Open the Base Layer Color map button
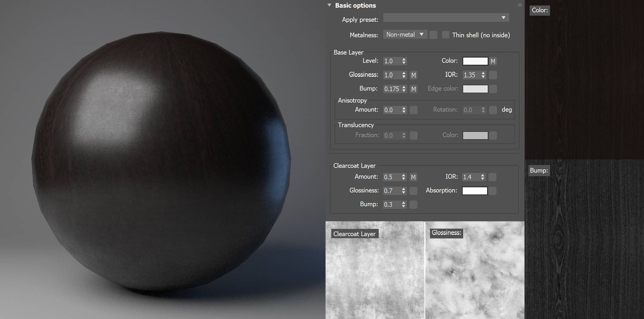 click(493, 61)
